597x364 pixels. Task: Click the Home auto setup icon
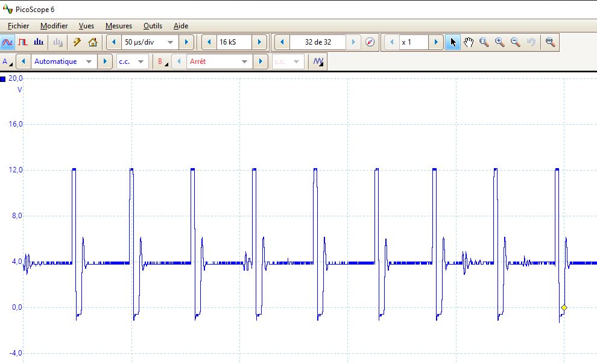(x=92, y=42)
